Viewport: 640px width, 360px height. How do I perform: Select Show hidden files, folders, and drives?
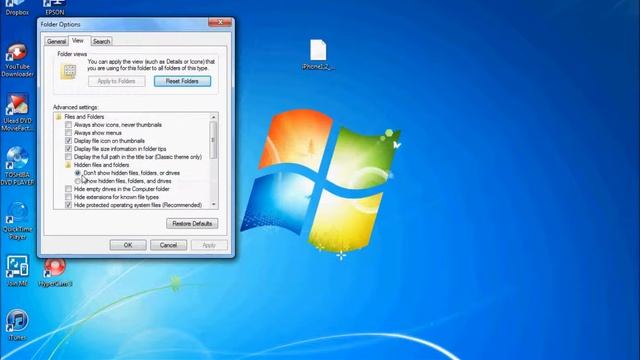(78, 181)
